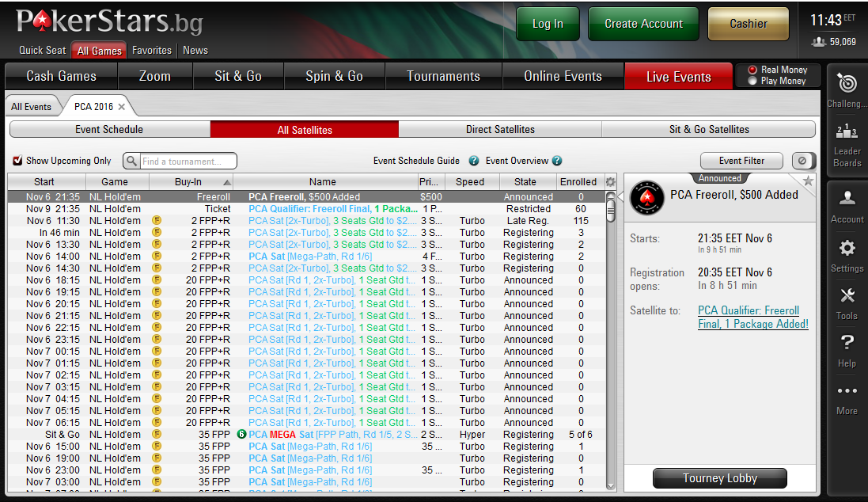Switch to Cash Games tab
Screen dimensions: 868x502
[x=62, y=76]
